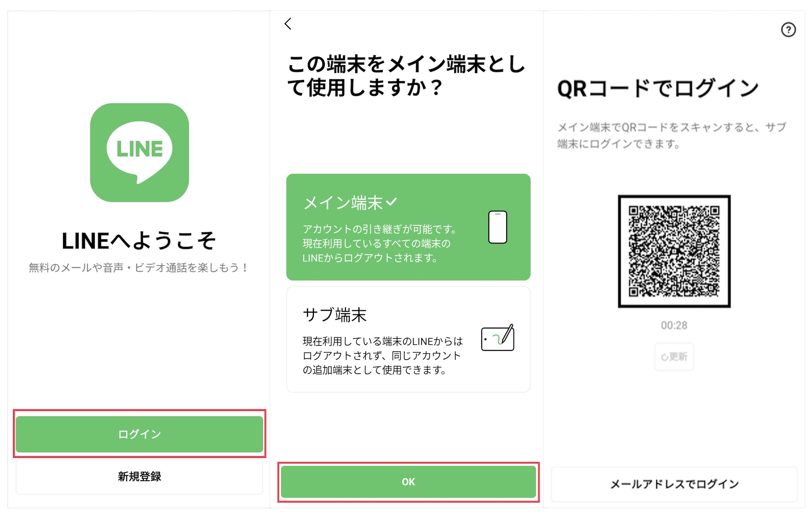Viewport: 812px width, 525px height.
Task: Click the refresh icon in 更新 button
Action: point(664,358)
